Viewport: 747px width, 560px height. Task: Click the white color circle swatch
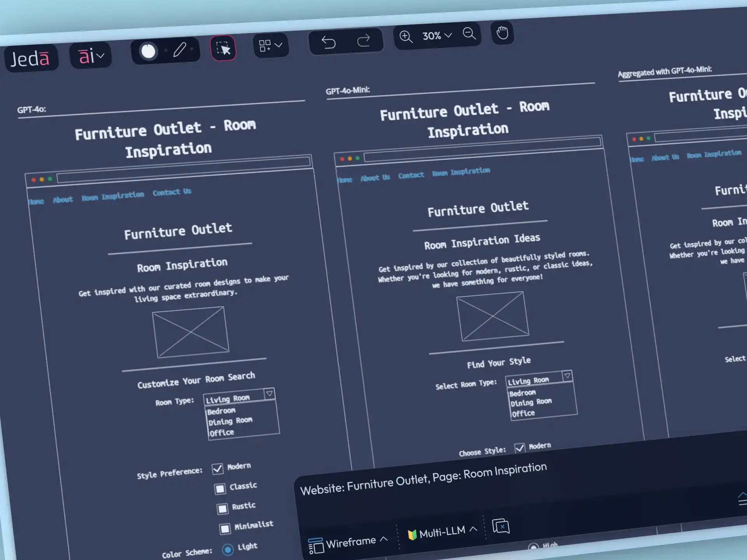click(x=149, y=51)
